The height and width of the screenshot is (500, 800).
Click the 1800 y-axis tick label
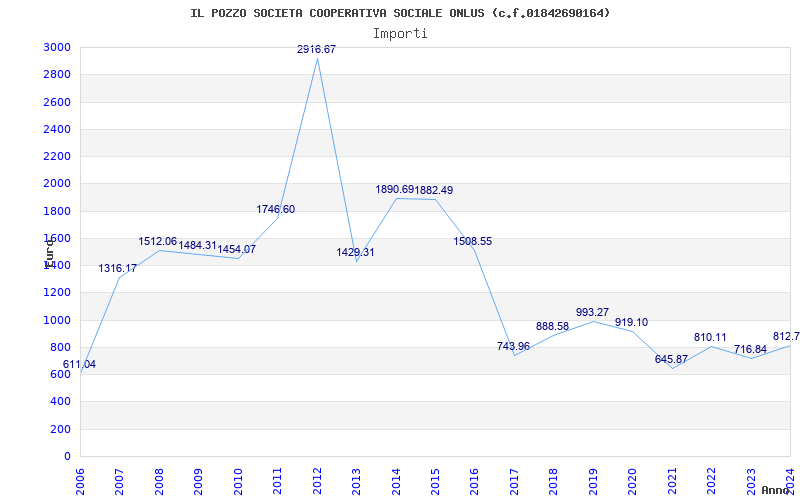[x=57, y=211]
